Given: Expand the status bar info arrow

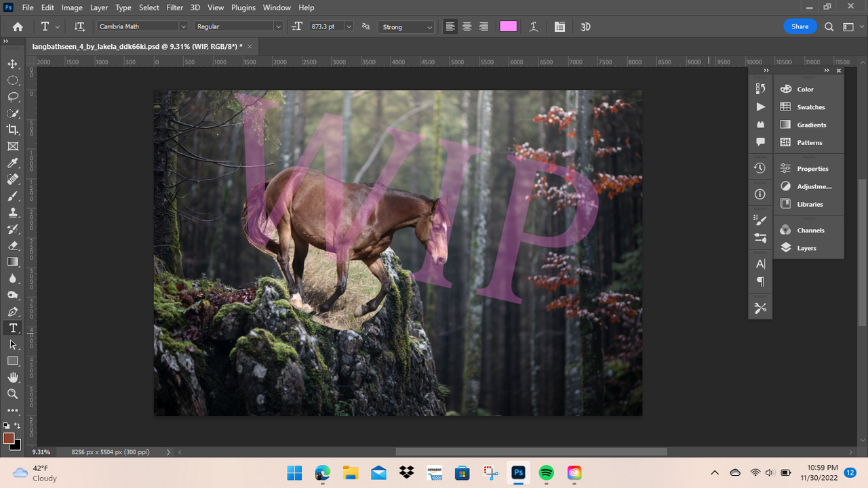Looking at the screenshot, I should click(168, 452).
